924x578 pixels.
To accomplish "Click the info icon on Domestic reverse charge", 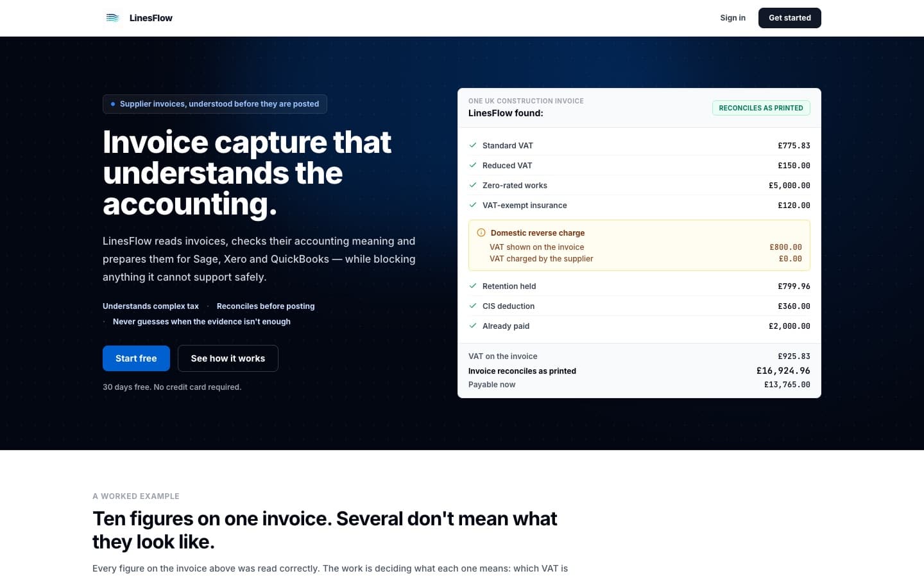I will point(481,232).
